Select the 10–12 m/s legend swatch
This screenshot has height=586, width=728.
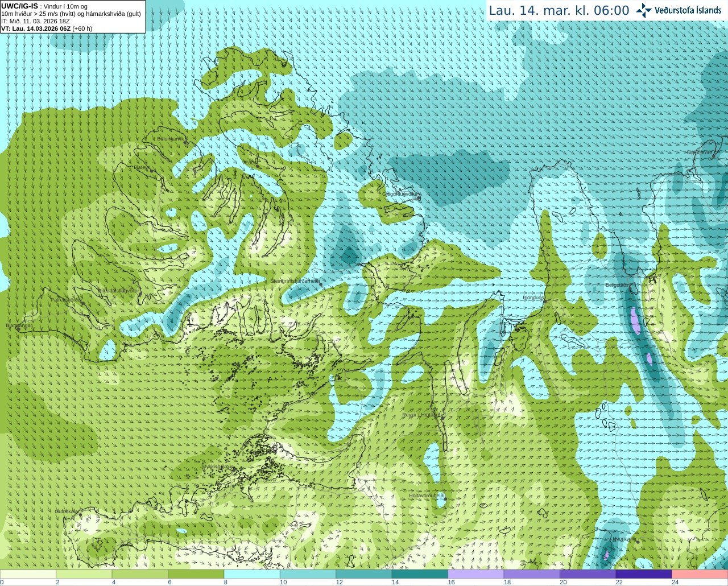tap(308, 574)
